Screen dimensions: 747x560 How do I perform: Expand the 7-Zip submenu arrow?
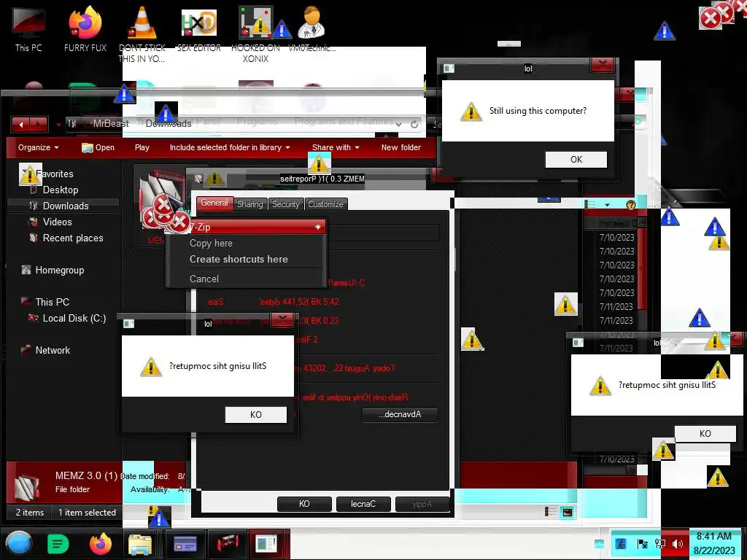pos(317,227)
